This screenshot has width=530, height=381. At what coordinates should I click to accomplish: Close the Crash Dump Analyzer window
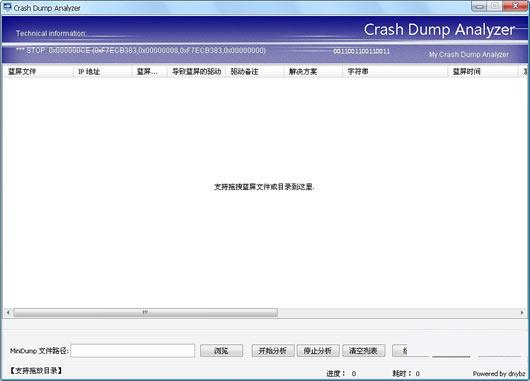tap(515, 6)
